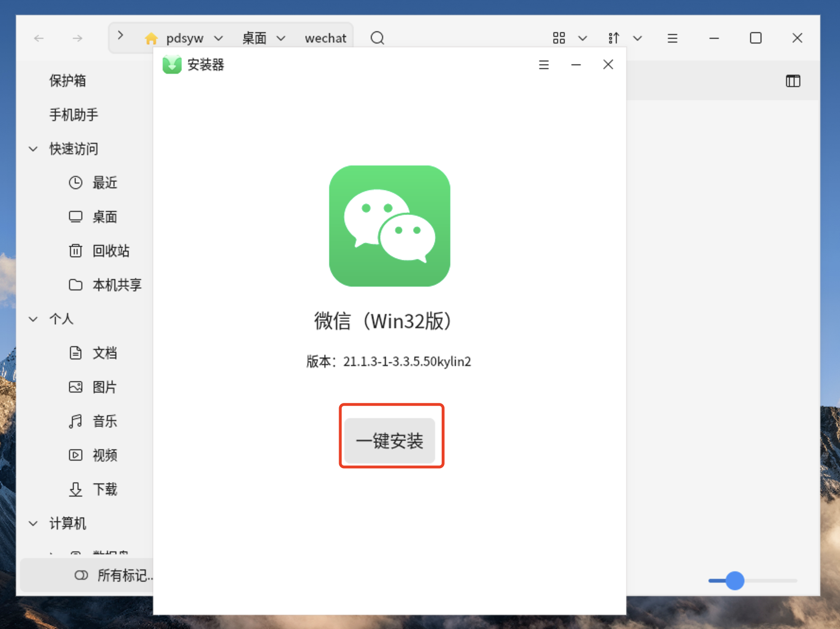The width and height of the screenshot is (840, 629).
Task: Open 下载 in the sidebar
Action: tap(105, 489)
